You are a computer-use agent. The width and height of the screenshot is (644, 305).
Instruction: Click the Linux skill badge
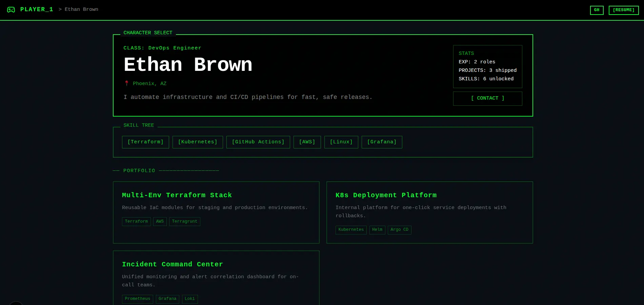click(x=341, y=142)
